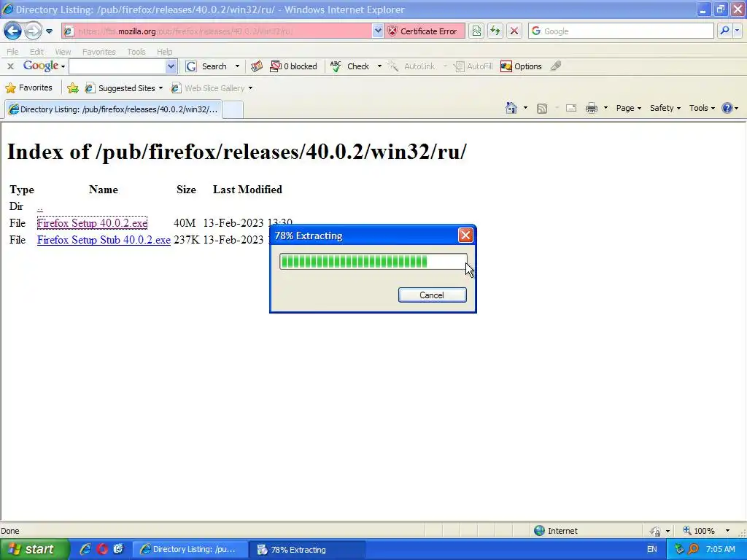747x560 pixels.
Task: Click the extraction progress bar
Action: pyautogui.click(x=373, y=262)
